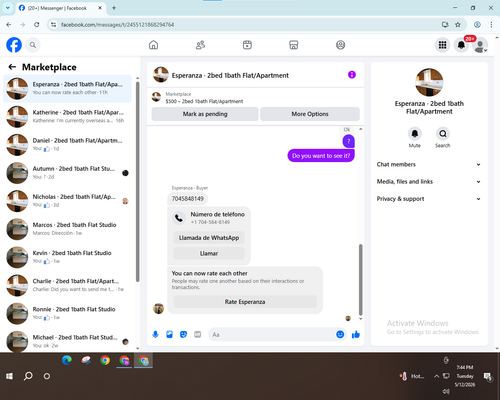This screenshot has width=500, height=400.
Task: Open Daniel conversation in list
Action: (x=67, y=145)
